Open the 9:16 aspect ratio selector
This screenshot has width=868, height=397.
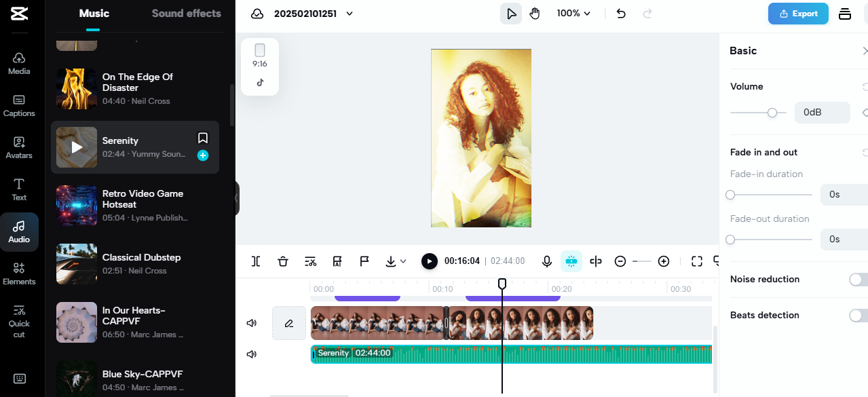(x=260, y=56)
